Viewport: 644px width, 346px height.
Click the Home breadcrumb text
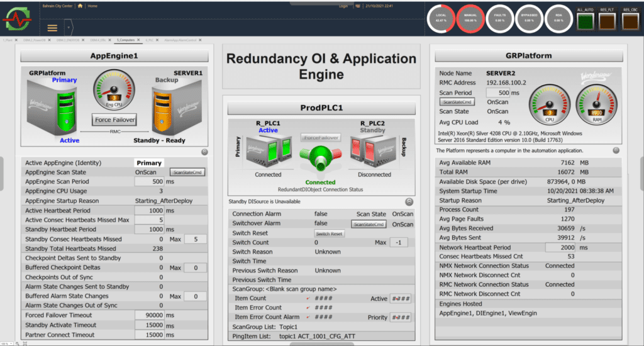point(92,6)
